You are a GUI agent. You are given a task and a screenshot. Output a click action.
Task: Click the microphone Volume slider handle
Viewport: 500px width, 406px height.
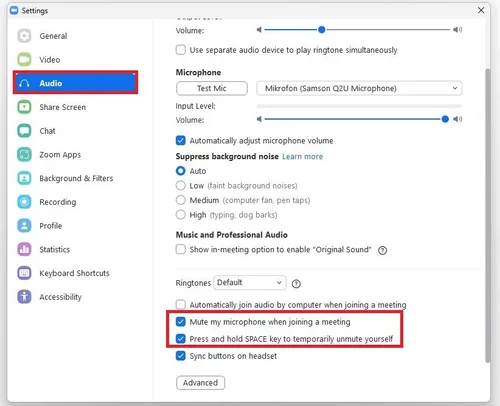click(x=445, y=119)
